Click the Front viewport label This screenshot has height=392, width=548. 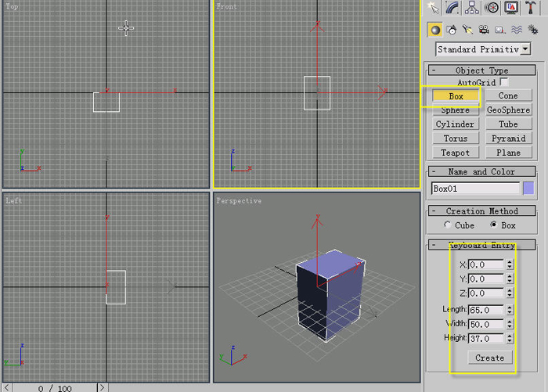(226, 6)
